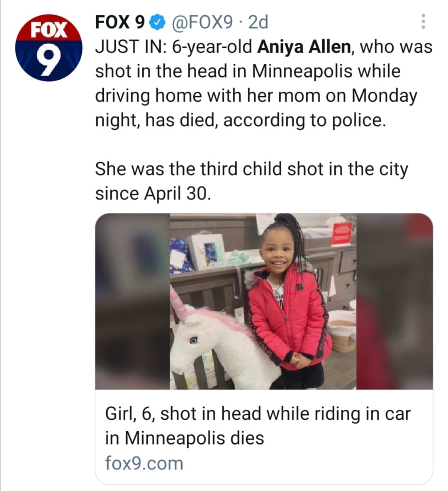Click the 2d timestamp of the tweet
This screenshot has width=448, height=491.
[258, 22]
